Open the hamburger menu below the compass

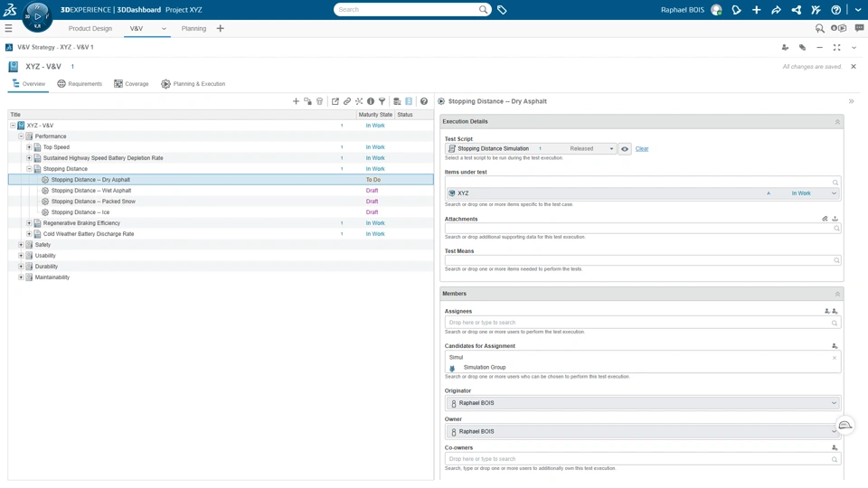(8, 28)
